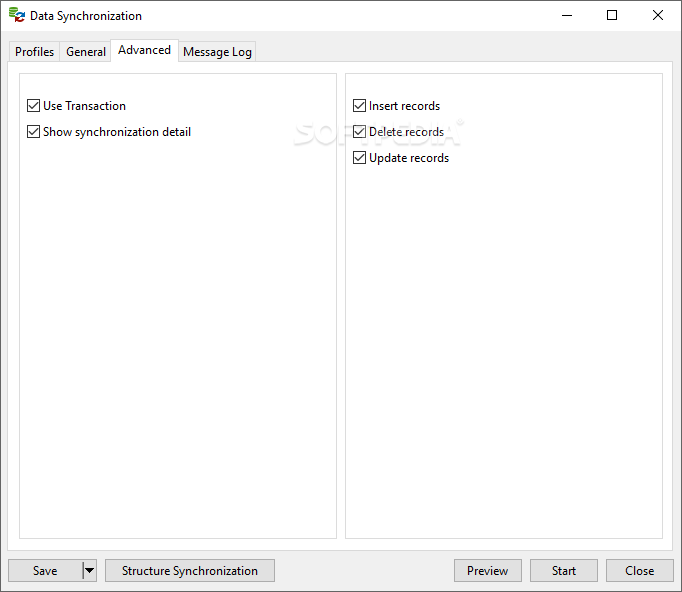Toggle the Update records checkbox
The image size is (682, 592).
359,158
